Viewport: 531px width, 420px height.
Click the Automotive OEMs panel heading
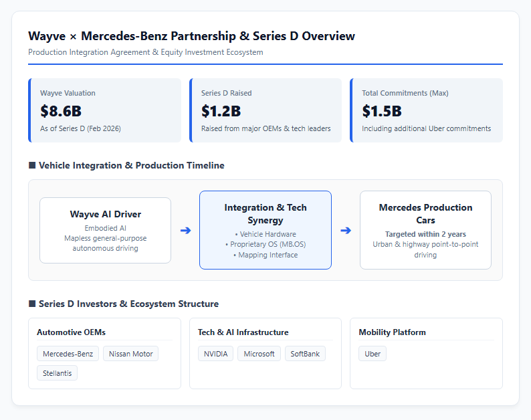point(71,332)
